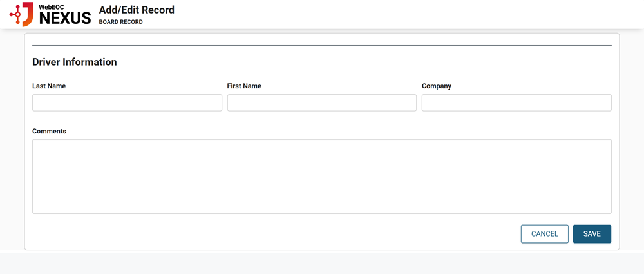Image resolution: width=644 pixels, height=274 pixels.
Task: Focus the First Name text box
Action: click(322, 103)
